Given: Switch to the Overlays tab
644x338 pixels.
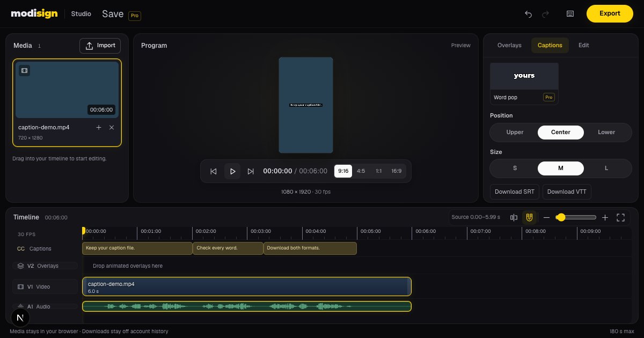Looking at the screenshot, I should point(509,46).
